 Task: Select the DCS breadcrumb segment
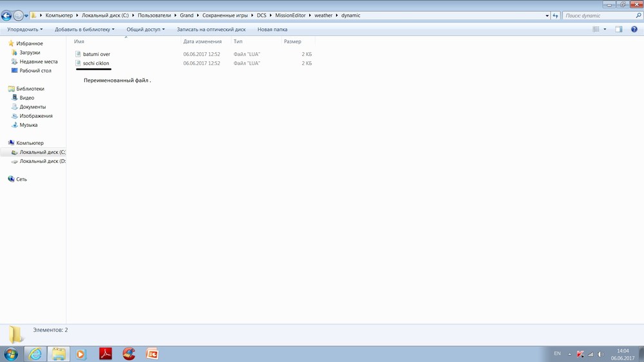pyautogui.click(x=261, y=15)
